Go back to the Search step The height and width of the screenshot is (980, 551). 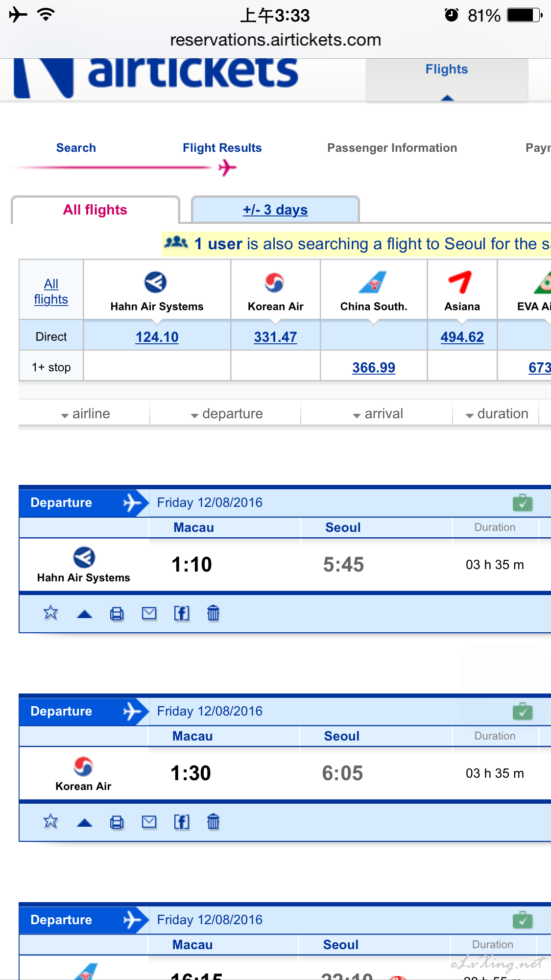pyautogui.click(x=76, y=148)
